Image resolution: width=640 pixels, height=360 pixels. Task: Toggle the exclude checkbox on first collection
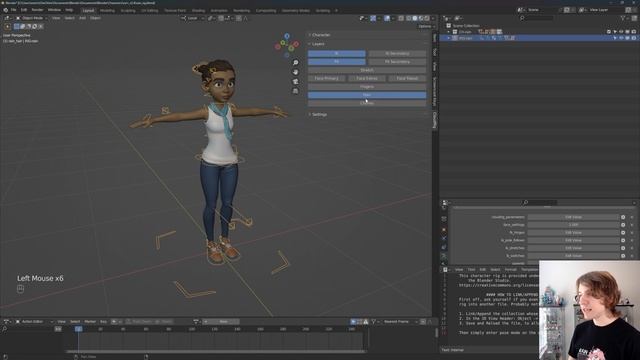point(609,31)
